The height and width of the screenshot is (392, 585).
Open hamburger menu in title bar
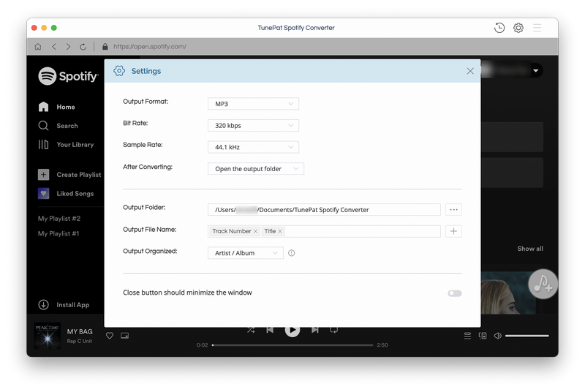pyautogui.click(x=537, y=28)
